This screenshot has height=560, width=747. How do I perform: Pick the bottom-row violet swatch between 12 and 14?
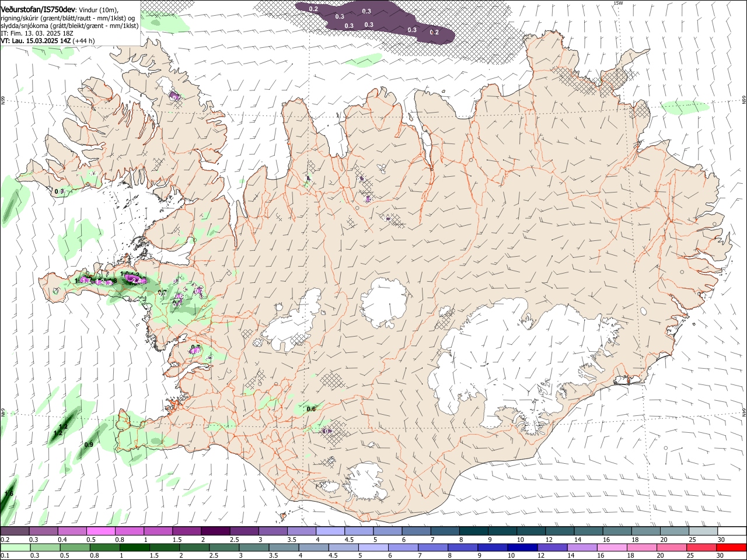553,547
